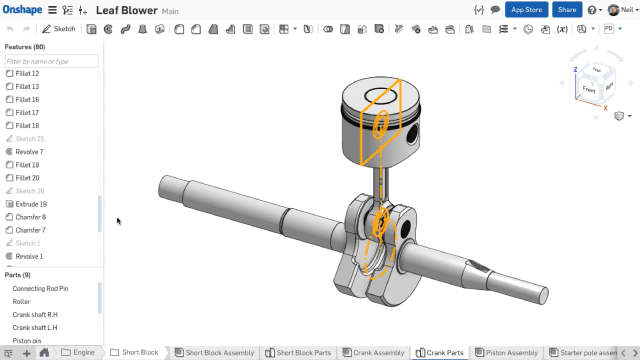Select Fillet 12 in feature list

pos(27,73)
